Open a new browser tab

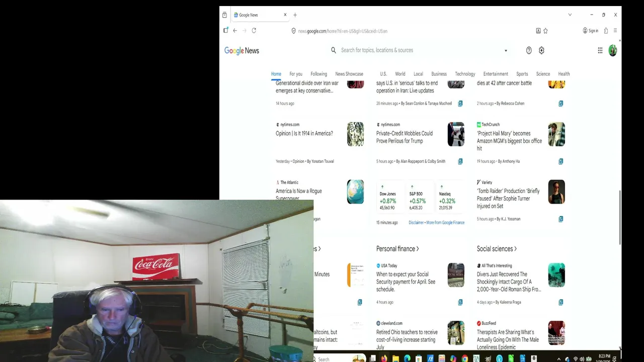(295, 15)
